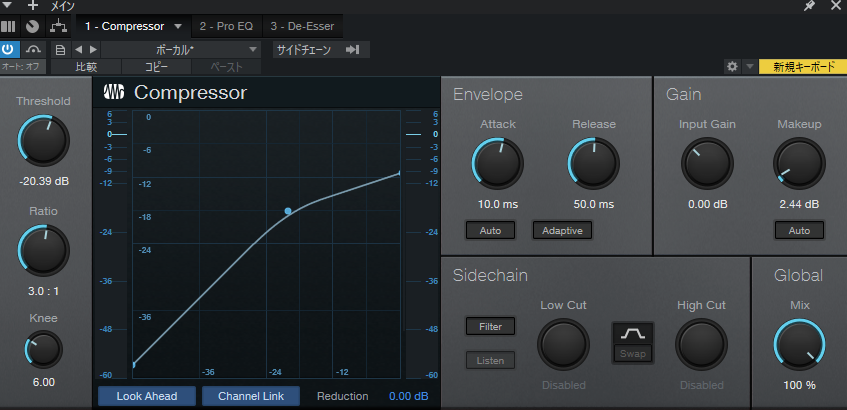Switch to the 3 - De-Esser tab

coord(302,26)
